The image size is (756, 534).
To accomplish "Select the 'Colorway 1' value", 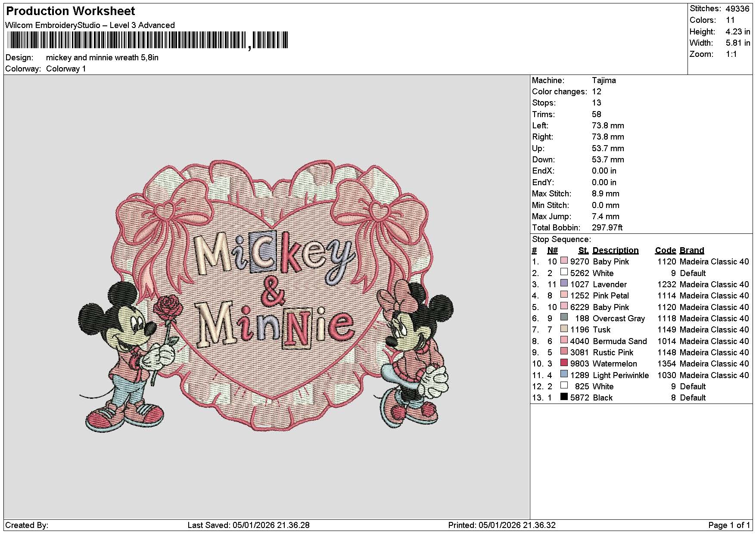I will tap(66, 68).
